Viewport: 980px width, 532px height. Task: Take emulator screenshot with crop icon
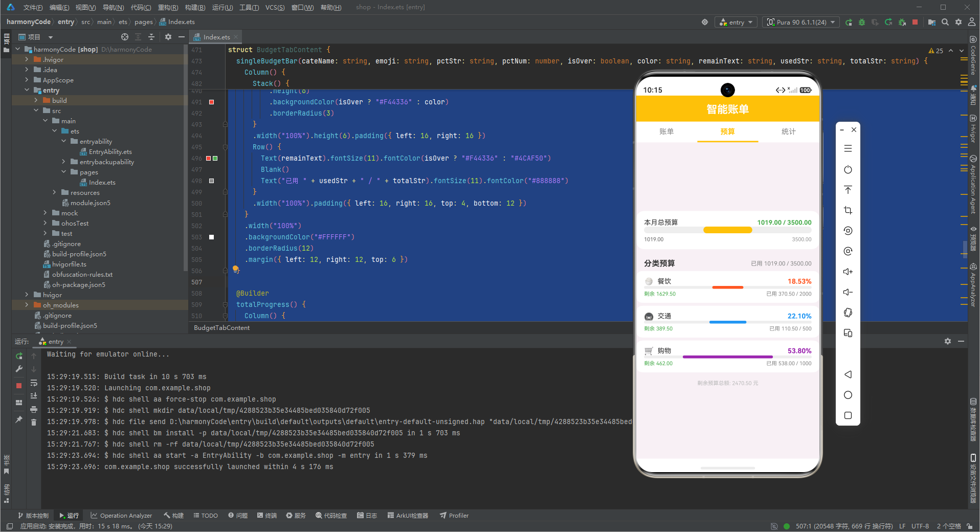point(848,210)
